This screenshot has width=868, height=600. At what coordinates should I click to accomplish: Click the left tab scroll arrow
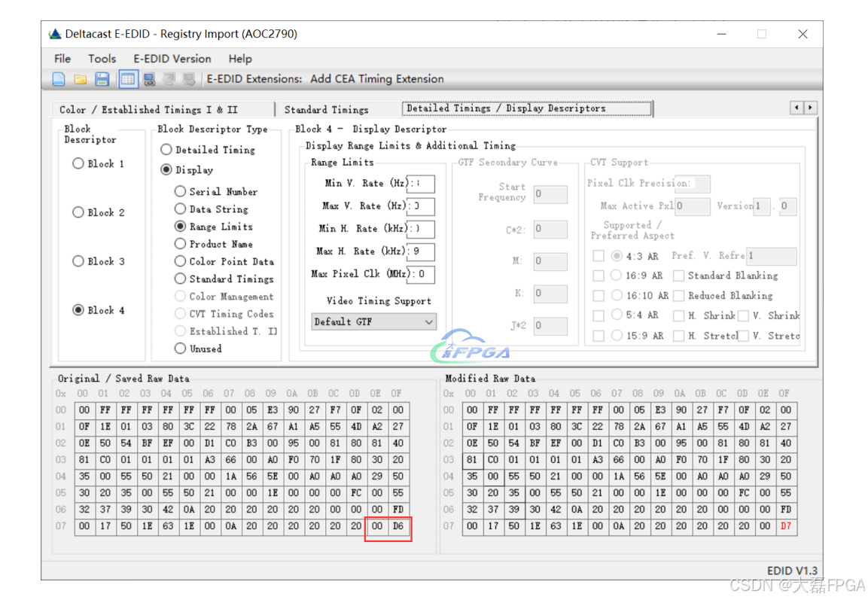point(796,108)
